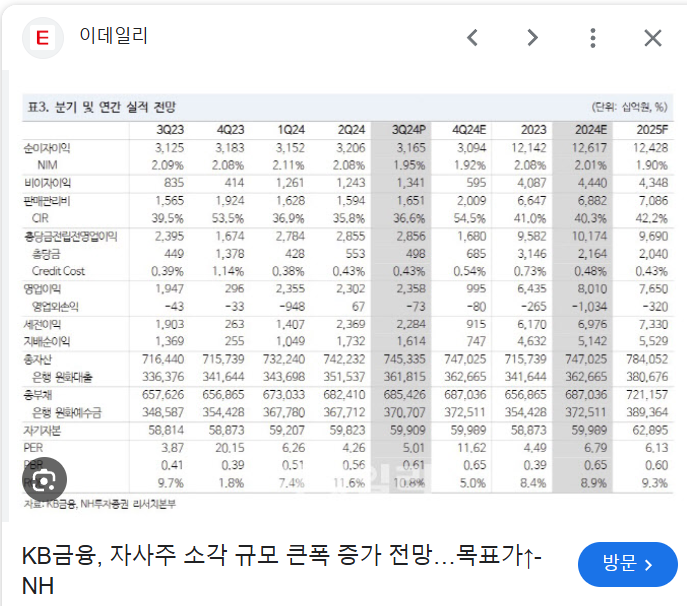This screenshot has height=606, width=687.
Task: Click the 세전이익 row label
Action: click(42, 325)
